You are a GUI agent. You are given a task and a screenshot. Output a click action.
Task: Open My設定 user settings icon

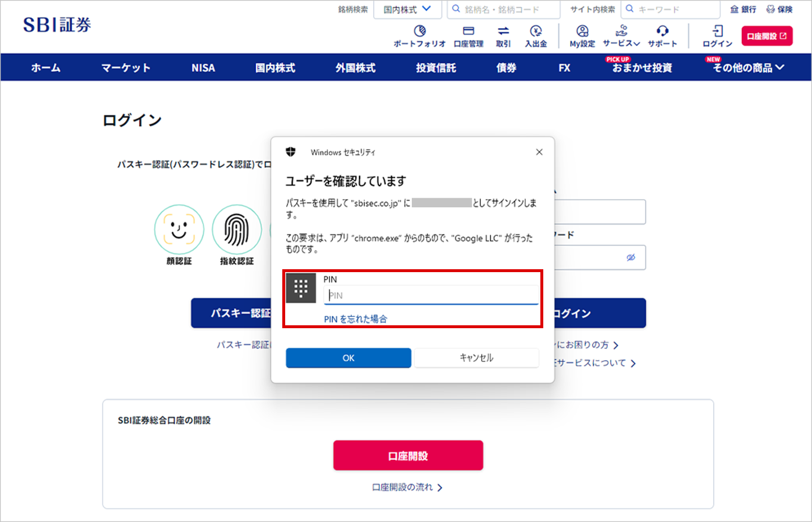[x=582, y=31]
